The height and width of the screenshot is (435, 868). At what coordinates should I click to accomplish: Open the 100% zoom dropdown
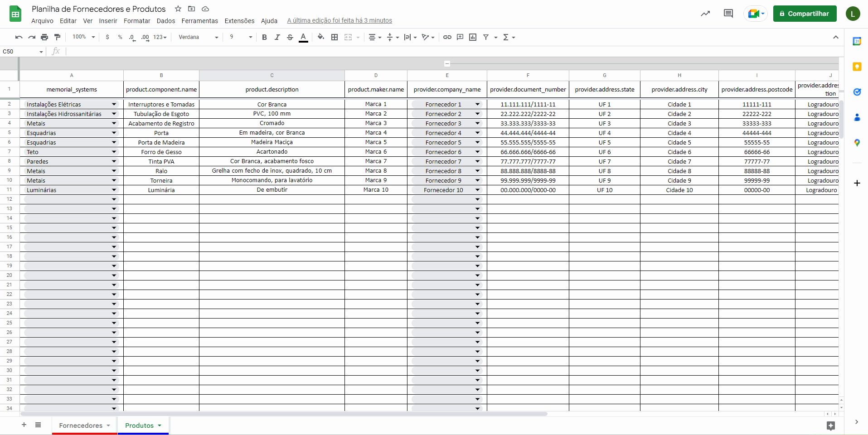tap(83, 37)
